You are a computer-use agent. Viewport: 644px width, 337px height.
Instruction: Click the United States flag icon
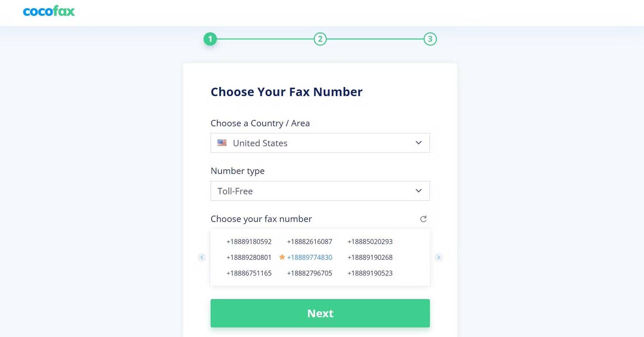point(222,143)
